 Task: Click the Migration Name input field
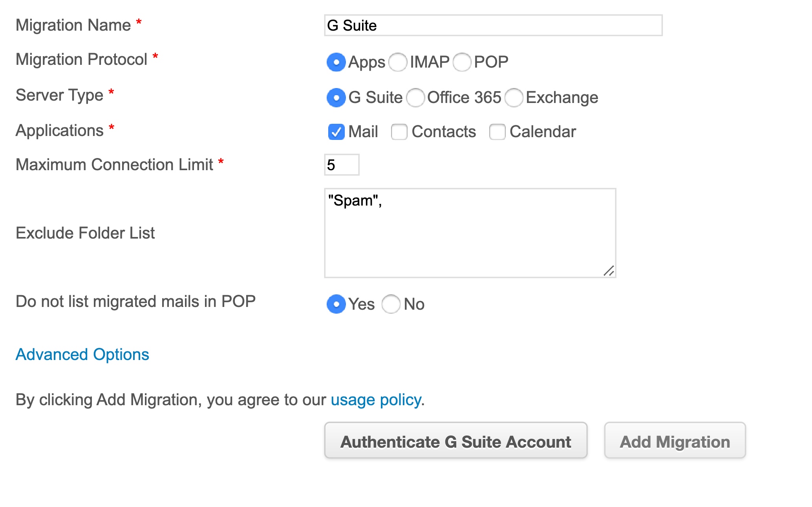(x=493, y=26)
